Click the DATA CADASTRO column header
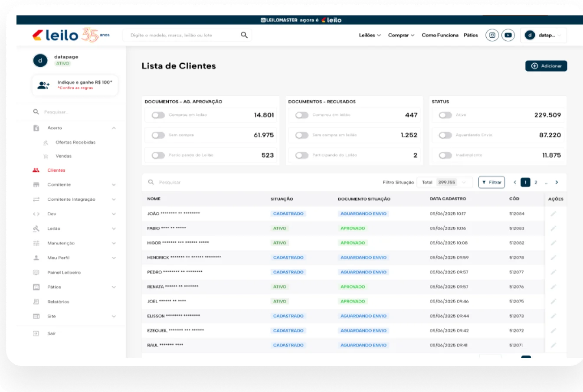This screenshot has width=583, height=392. pyautogui.click(x=448, y=199)
